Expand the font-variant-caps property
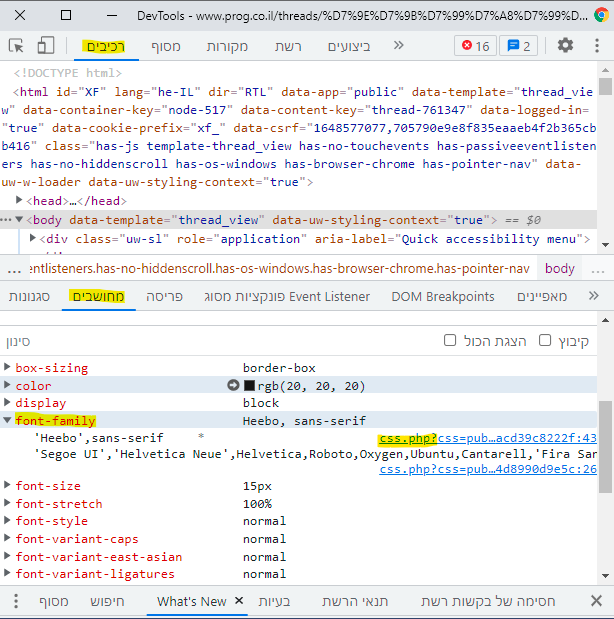Viewport: 614px width, 619px height. click(x=7, y=538)
